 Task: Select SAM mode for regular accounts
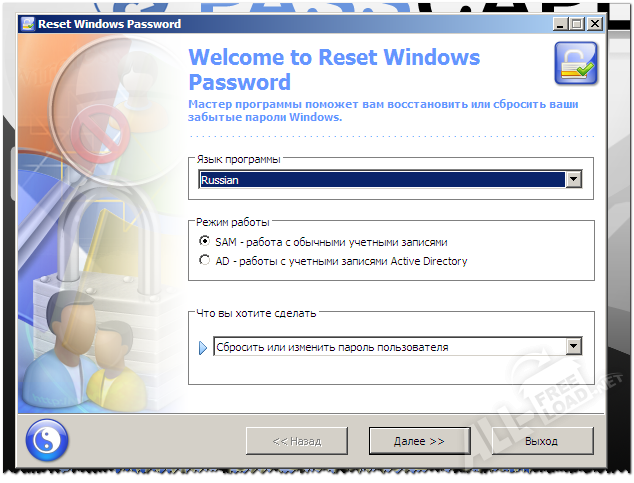tap(206, 241)
